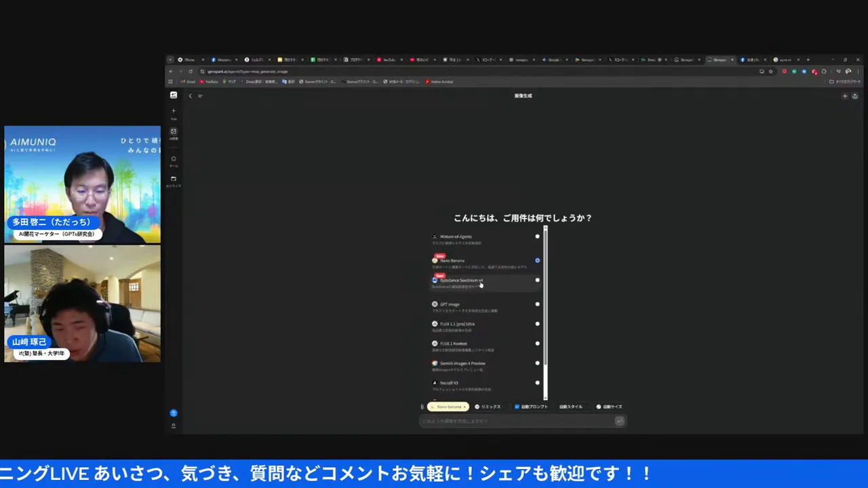The height and width of the screenshot is (488, 868).
Task: Send the prompt with the enter button
Action: coord(619,421)
